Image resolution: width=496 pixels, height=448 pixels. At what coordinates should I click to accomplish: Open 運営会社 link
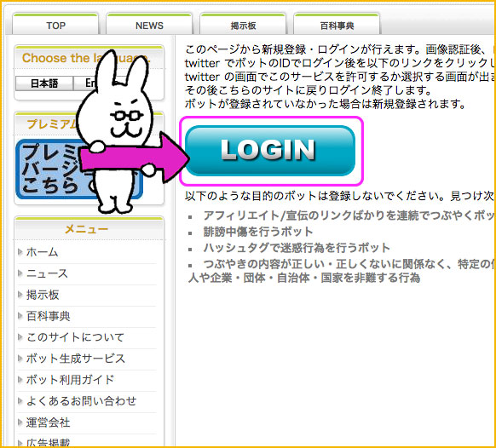pyautogui.click(x=48, y=422)
